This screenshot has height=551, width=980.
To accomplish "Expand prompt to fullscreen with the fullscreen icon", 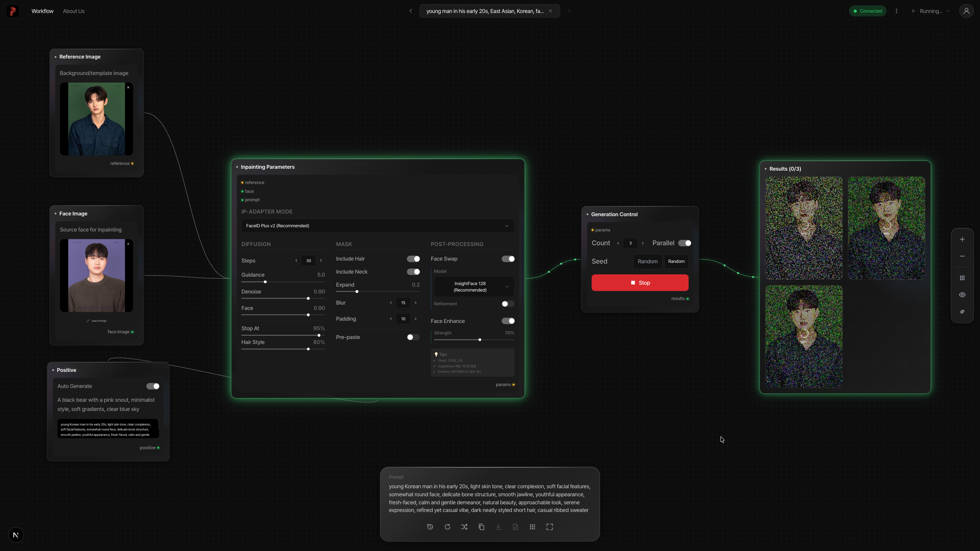I will [549, 527].
